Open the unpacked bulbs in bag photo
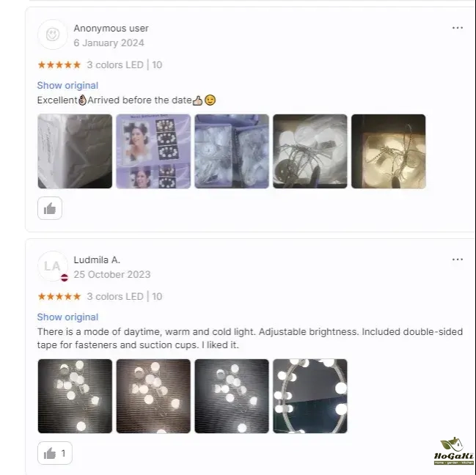This screenshot has height=475, width=476. (232, 151)
